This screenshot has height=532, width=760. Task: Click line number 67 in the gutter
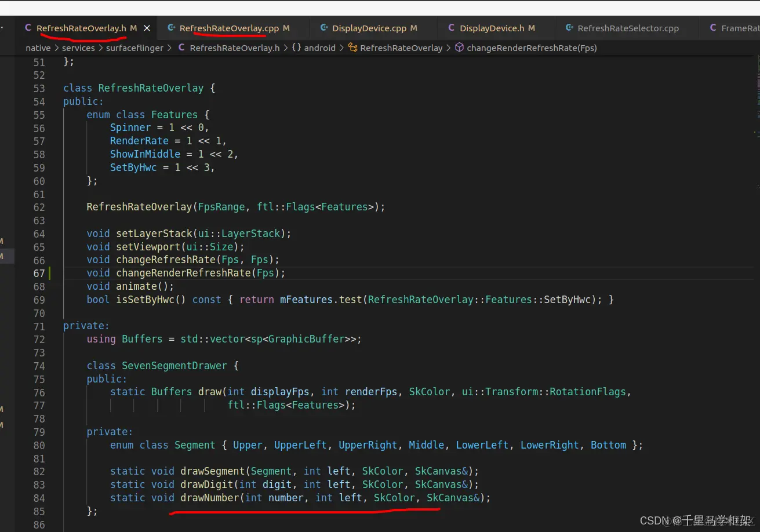coord(39,273)
